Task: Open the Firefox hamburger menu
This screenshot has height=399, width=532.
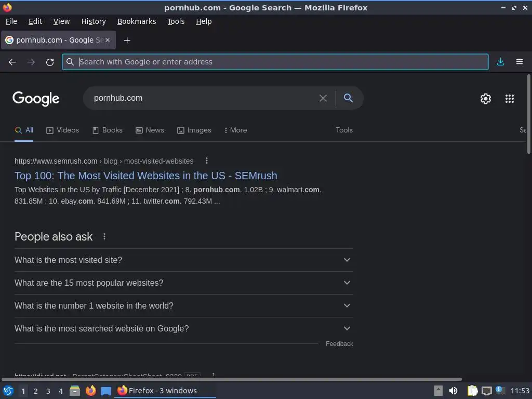Action: click(x=519, y=62)
